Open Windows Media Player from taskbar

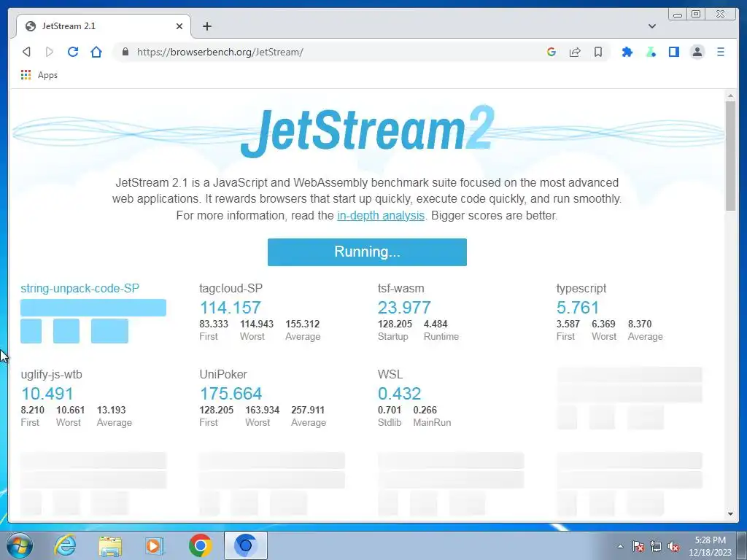[154, 545]
